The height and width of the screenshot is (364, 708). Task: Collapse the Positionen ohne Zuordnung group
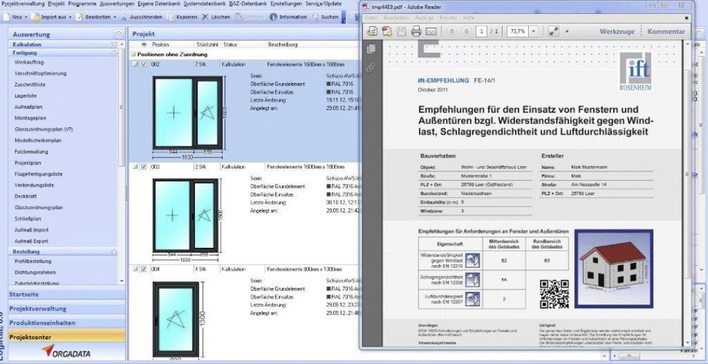133,54
